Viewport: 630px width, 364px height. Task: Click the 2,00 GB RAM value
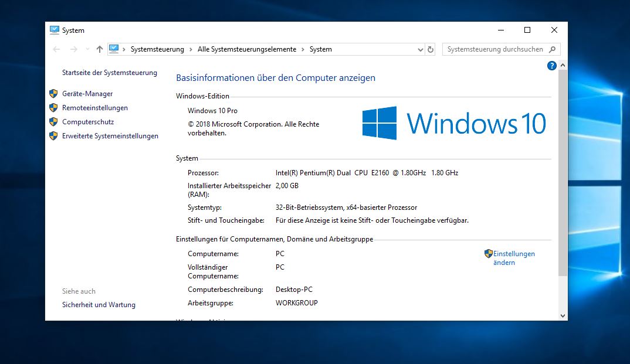[x=287, y=186]
